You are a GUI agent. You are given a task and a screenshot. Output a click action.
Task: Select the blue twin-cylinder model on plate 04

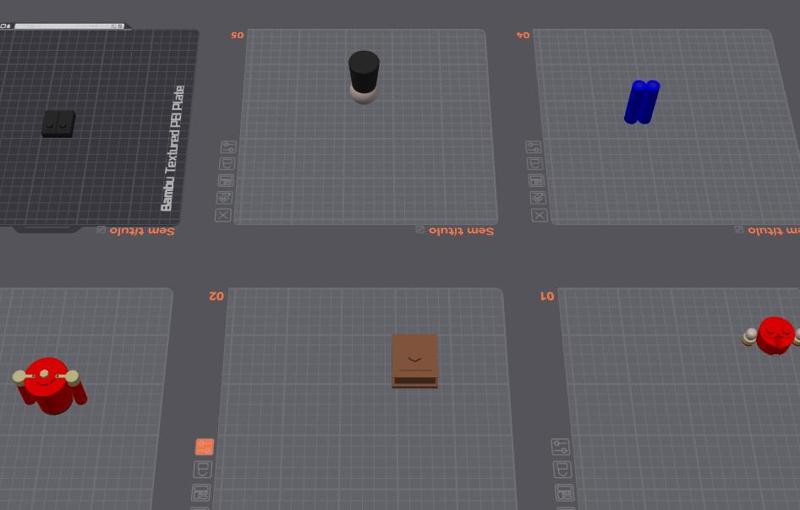(642, 101)
